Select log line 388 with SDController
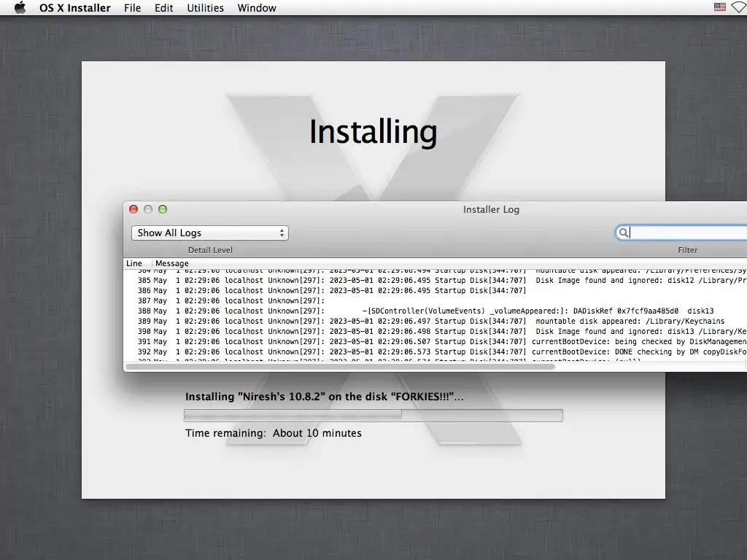Viewport: 747px width, 560px height. [435, 311]
